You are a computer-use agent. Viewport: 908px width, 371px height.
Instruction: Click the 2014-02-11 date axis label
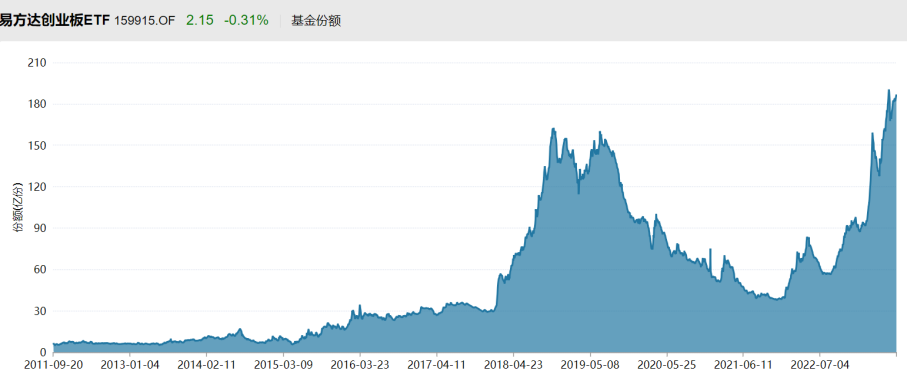pos(206,365)
